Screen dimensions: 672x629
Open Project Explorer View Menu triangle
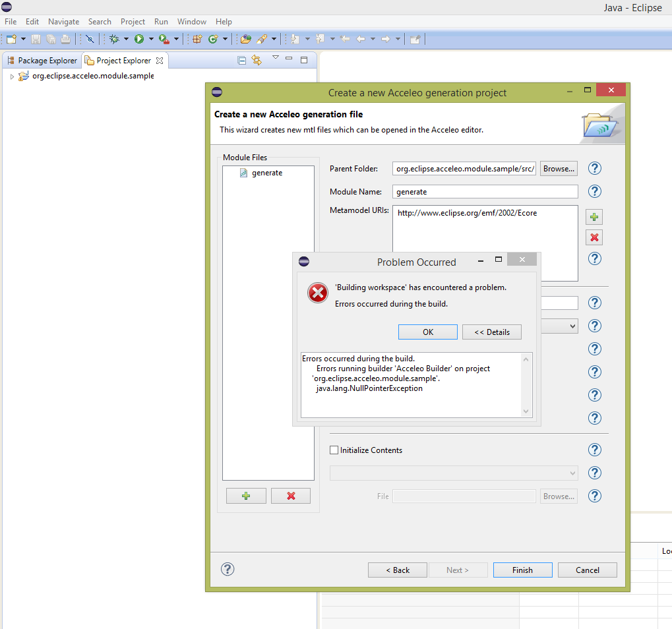tap(276, 57)
